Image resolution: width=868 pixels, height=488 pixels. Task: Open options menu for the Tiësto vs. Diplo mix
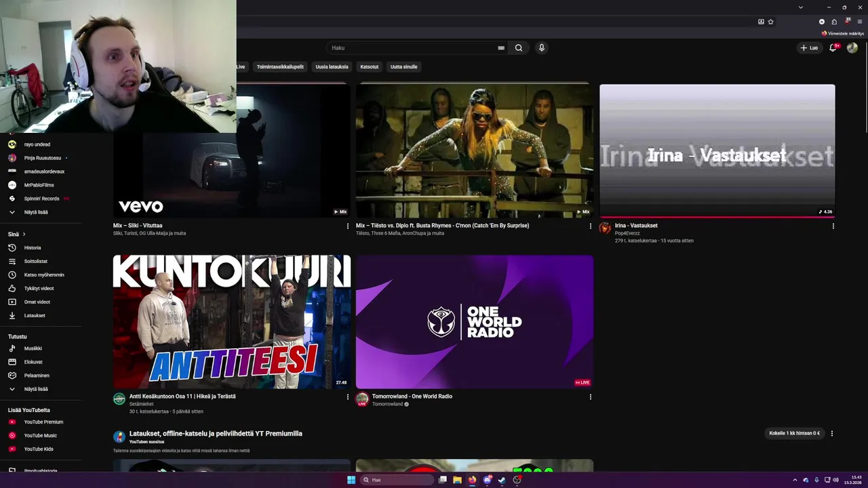click(x=590, y=226)
